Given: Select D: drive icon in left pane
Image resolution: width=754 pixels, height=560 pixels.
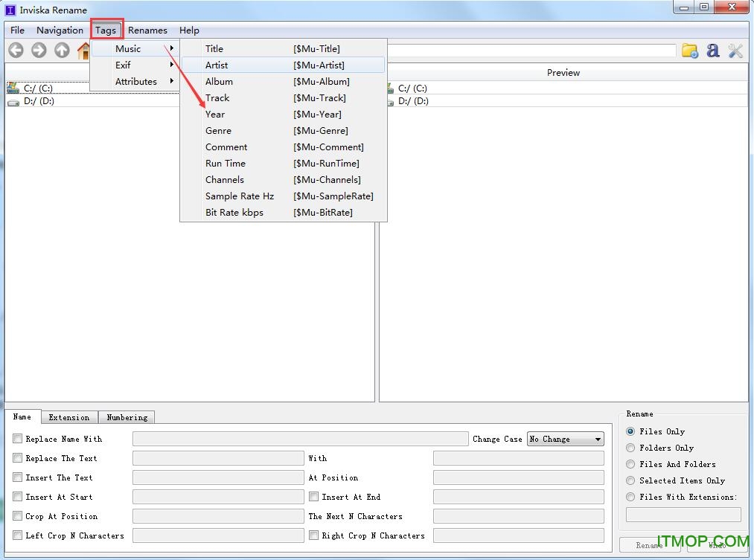Looking at the screenshot, I should click(x=13, y=102).
